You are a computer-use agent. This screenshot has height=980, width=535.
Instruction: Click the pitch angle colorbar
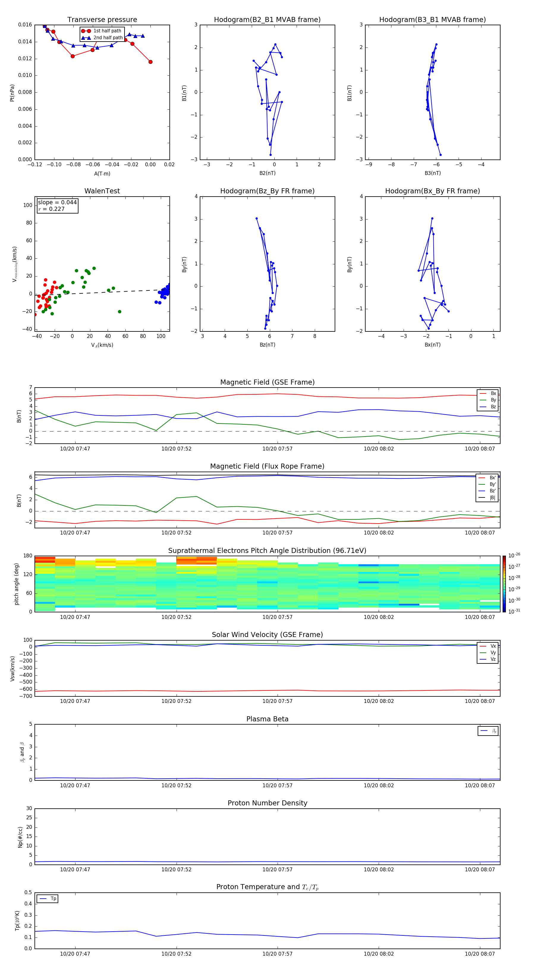(x=504, y=584)
